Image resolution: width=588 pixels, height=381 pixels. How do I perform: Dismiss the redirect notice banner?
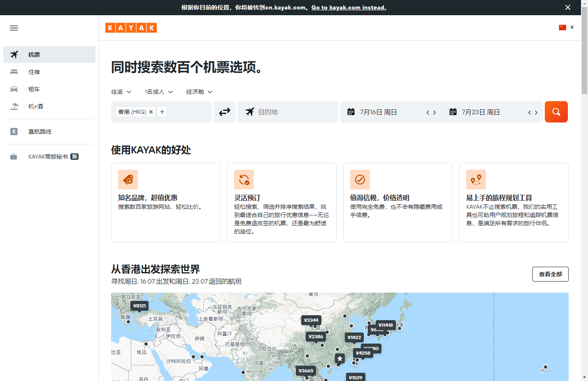(568, 7)
